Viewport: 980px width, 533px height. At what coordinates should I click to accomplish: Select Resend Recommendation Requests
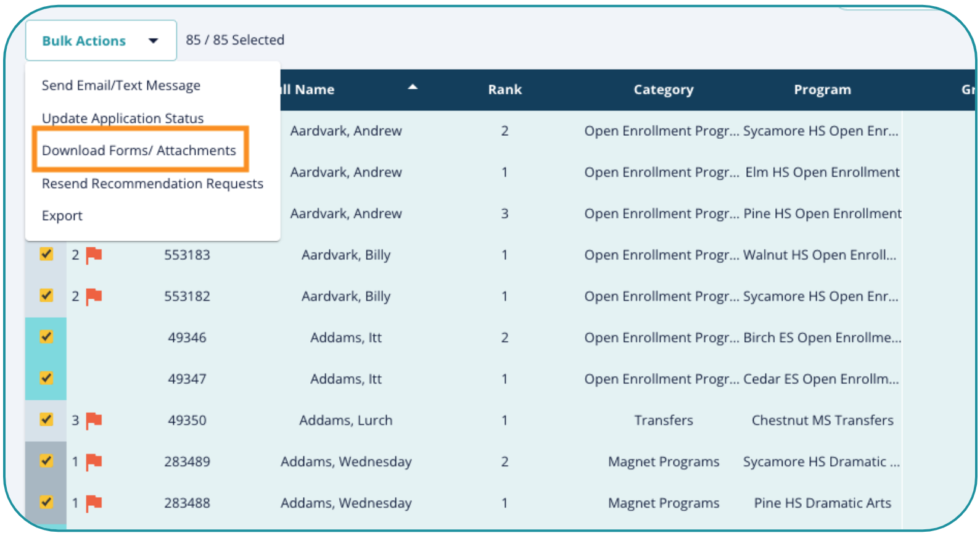(152, 184)
